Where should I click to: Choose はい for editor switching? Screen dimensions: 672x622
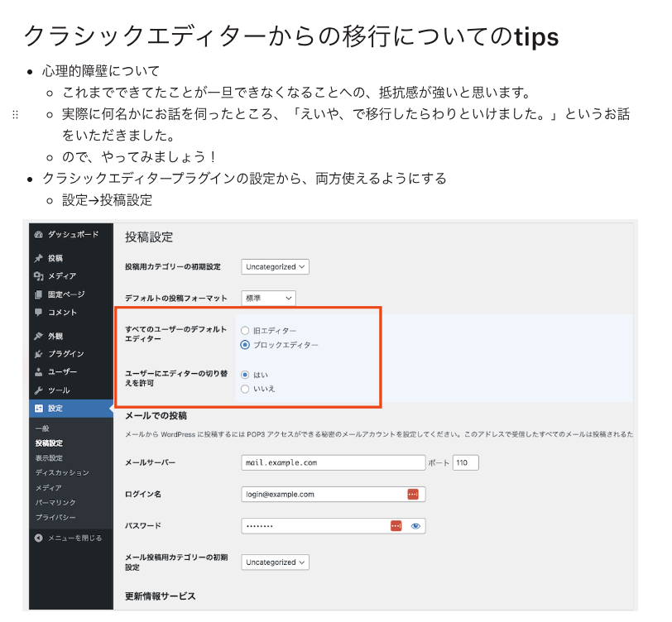pos(245,375)
